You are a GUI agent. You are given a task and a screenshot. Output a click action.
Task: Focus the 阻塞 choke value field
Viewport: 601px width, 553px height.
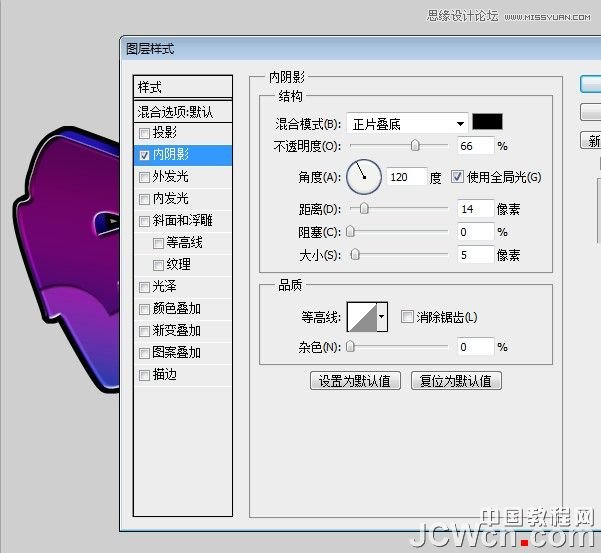coord(476,232)
